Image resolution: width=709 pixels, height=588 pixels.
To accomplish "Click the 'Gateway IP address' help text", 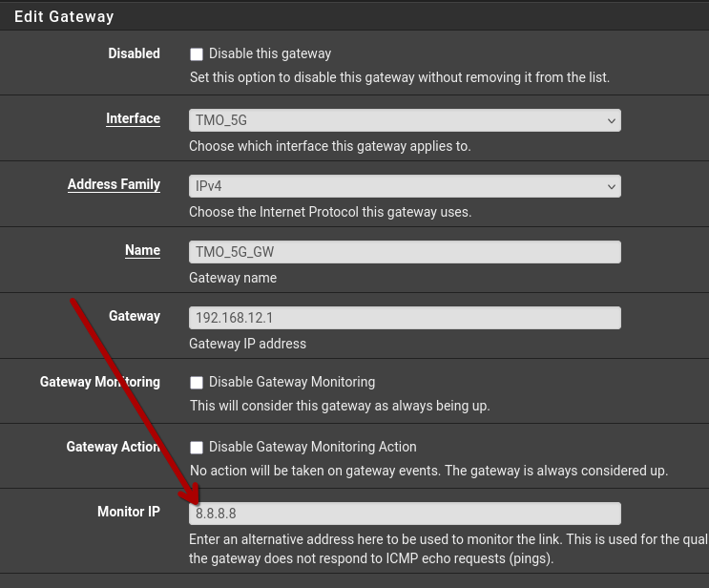I will 247,344.
